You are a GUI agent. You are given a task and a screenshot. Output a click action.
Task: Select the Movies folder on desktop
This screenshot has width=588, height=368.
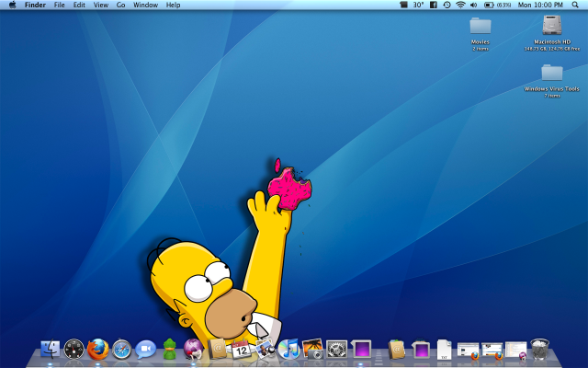(481, 27)
